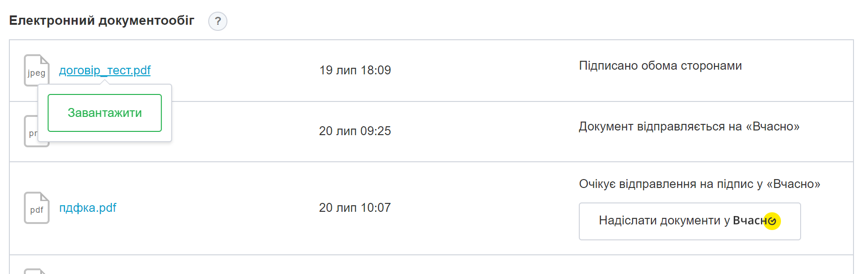Image resolution: width=868 pixels, height=274 pixels.
Task: Click Документ відправляється на «Вчасно» status
Action: click(689, 126)
